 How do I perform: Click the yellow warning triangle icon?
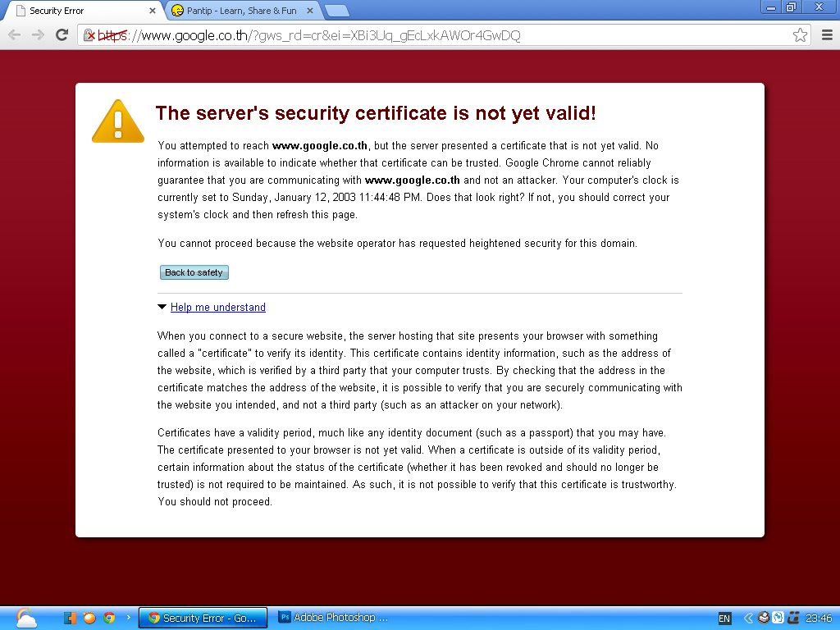[x=118, y=121]
